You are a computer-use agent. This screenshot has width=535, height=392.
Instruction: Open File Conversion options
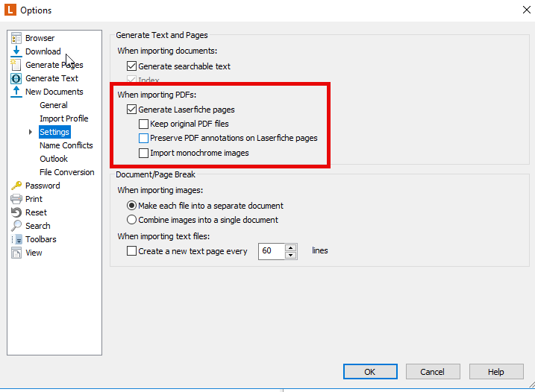point(67,172)
